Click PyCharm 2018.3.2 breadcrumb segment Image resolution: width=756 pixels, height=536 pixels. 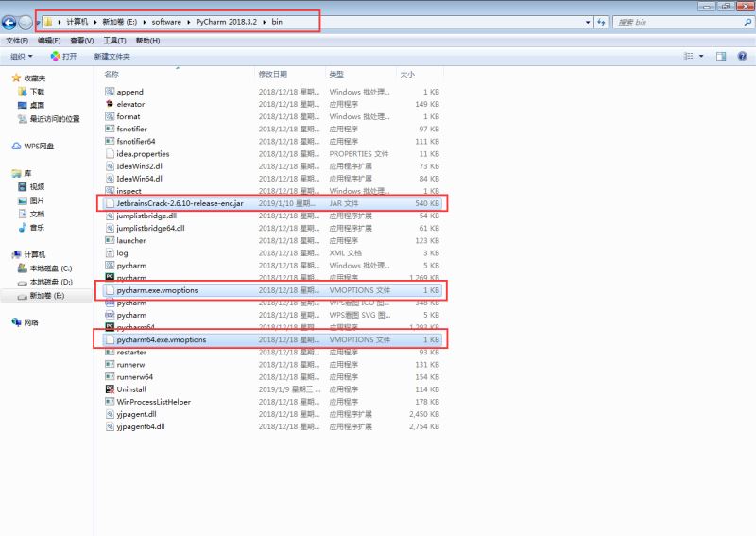point(226,22)
